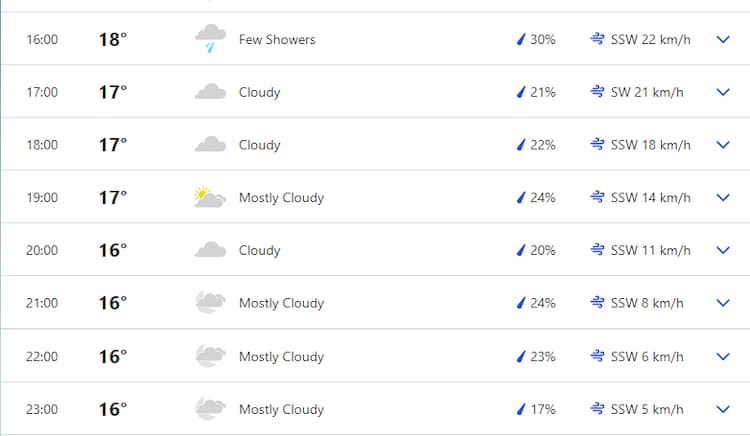Click the raindrop icon beside 30%
Viewport: 750px width, 436px height.
point(520,40)
